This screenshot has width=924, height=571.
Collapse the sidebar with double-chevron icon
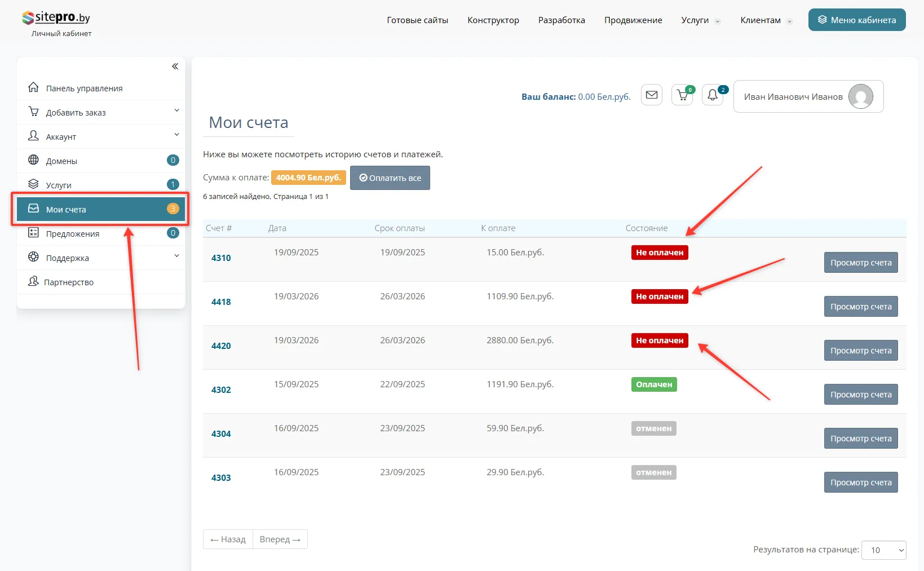pyautogui.click(x=175, y=67)
